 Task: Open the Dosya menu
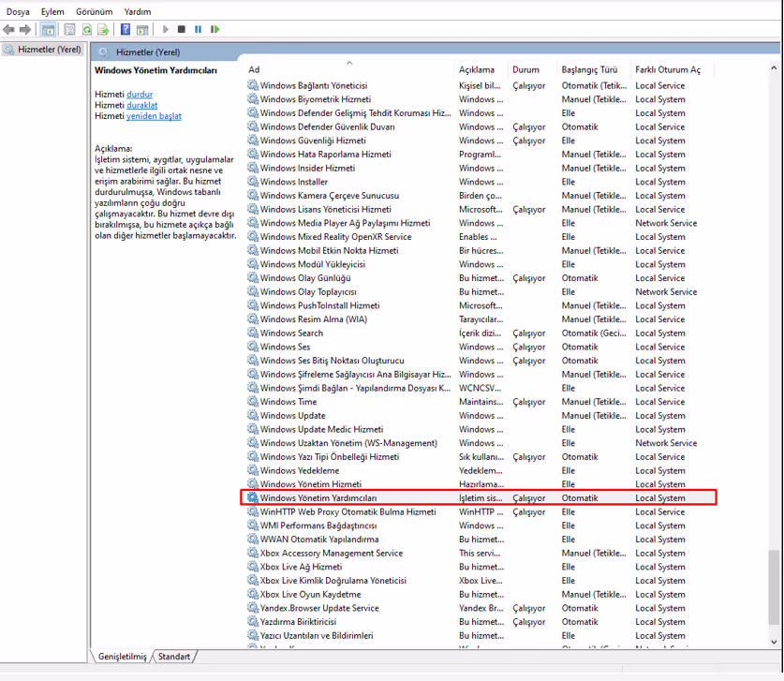pos(18,11)
